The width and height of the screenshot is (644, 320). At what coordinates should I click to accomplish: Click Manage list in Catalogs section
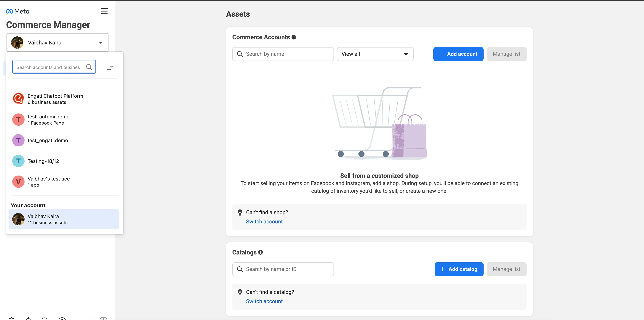(507, 269)
